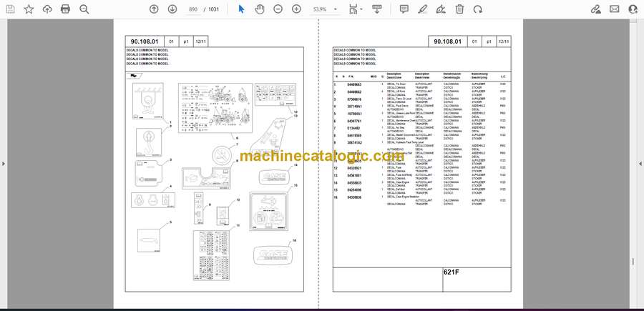Rotate the page view
The width and height of the screenshot is (644, 311).
click(478, 9)
